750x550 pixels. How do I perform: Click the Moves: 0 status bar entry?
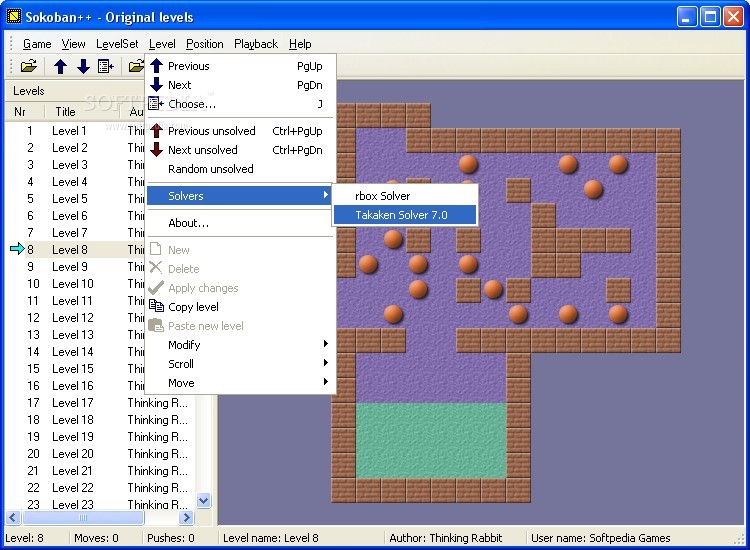point(96,538)
